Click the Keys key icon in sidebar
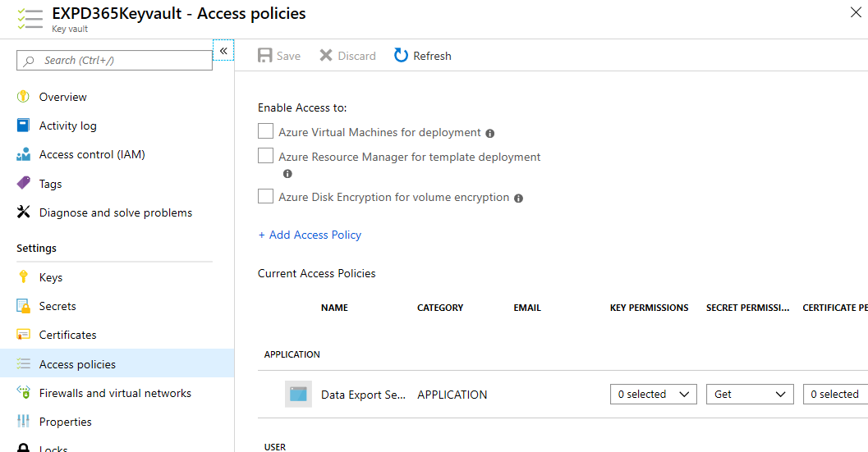The image size is (868, 452). pos(23,277)
